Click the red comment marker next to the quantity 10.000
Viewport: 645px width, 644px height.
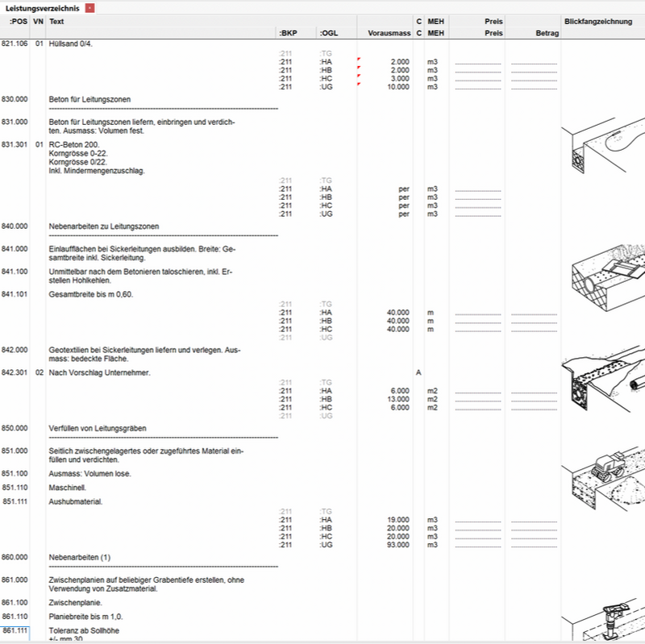click(x=359, y=85)
